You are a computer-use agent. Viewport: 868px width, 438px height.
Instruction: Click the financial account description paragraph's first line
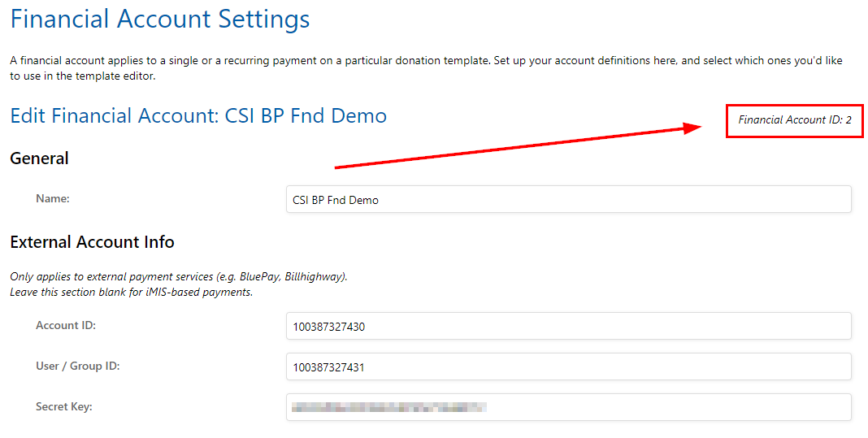coord(427,61)
